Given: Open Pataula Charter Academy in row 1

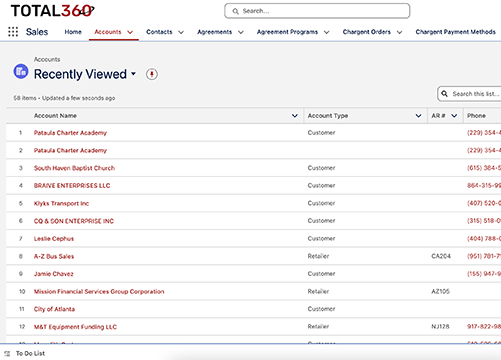Looking at the screenshot, I should [70, 133].
